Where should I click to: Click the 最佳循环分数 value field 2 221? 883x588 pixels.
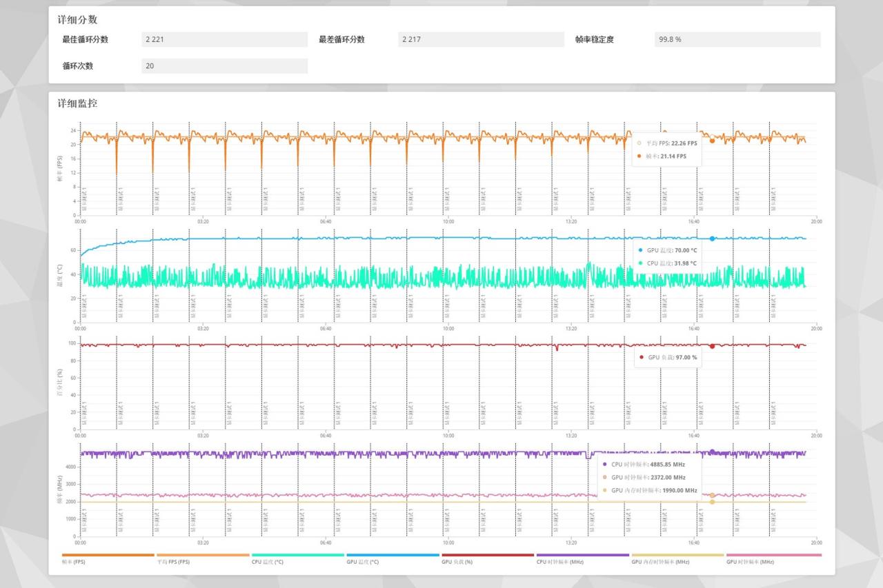[224, 39]
